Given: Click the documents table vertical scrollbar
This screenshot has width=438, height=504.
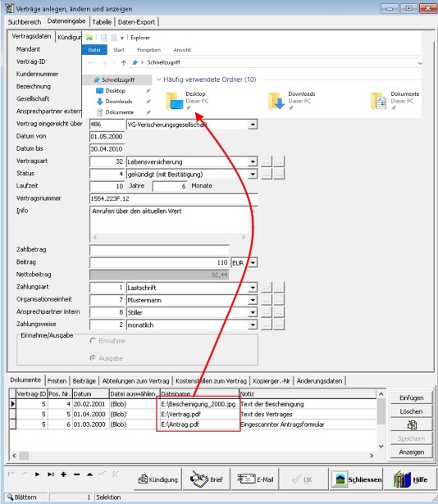Looking at the screenshot, I should tap(381, 420).
